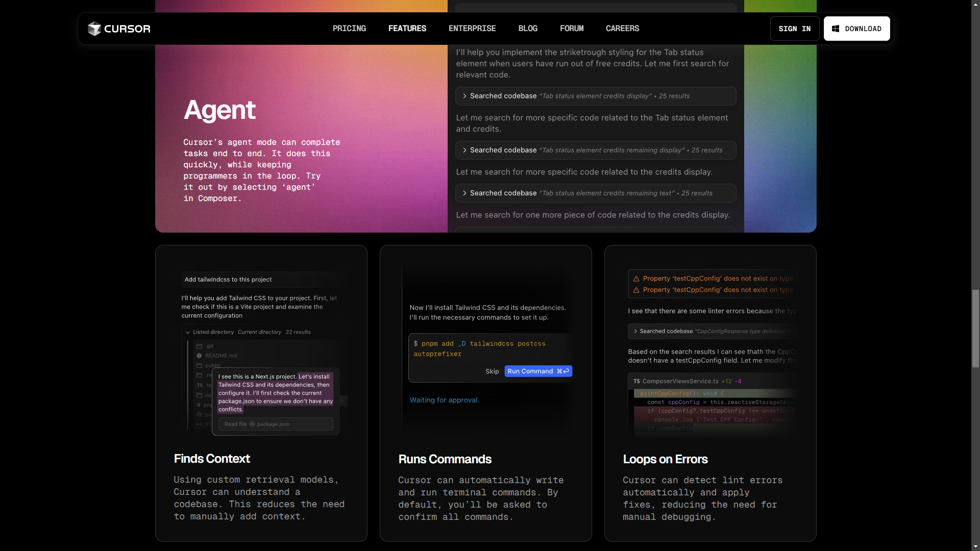Click the folder icon next to .git
Image resolution: width=980 pixels, height=551 pixels.
coord(200,346)
